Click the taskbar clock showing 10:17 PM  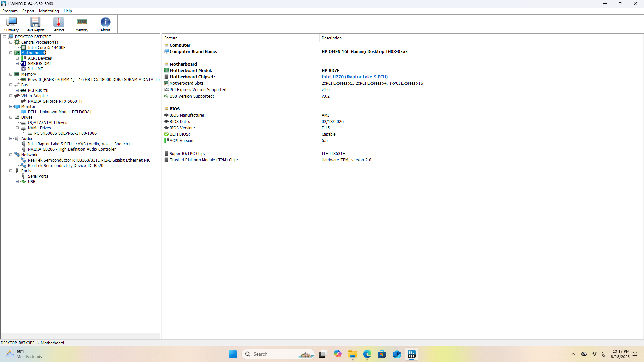(x=621, y=354)
